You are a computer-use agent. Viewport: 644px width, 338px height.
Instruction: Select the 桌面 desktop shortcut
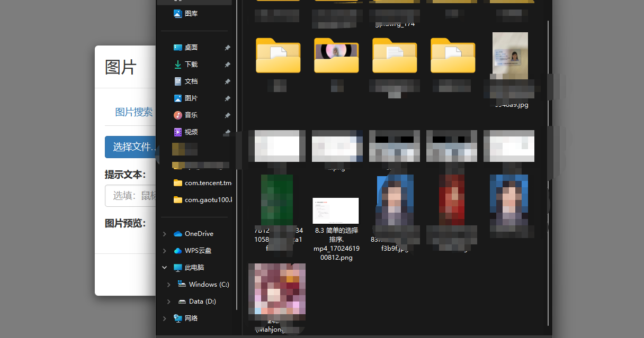pos(191,48)
